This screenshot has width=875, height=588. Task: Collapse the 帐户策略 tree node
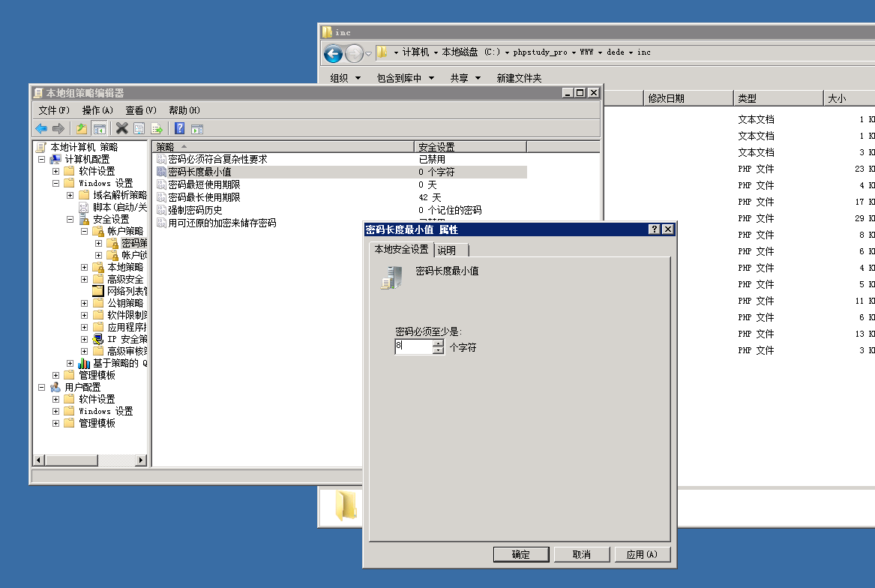click(x=84, y=231)
